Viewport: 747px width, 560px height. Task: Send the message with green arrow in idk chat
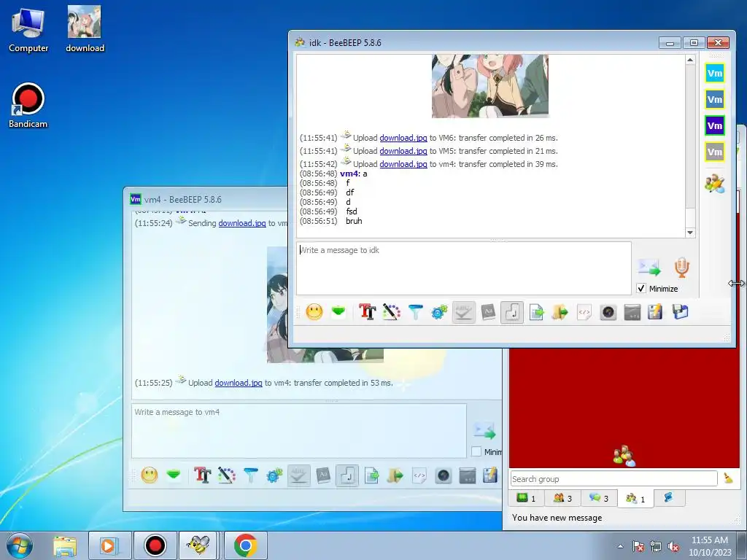pyautogui.click(x=649, y=268)
